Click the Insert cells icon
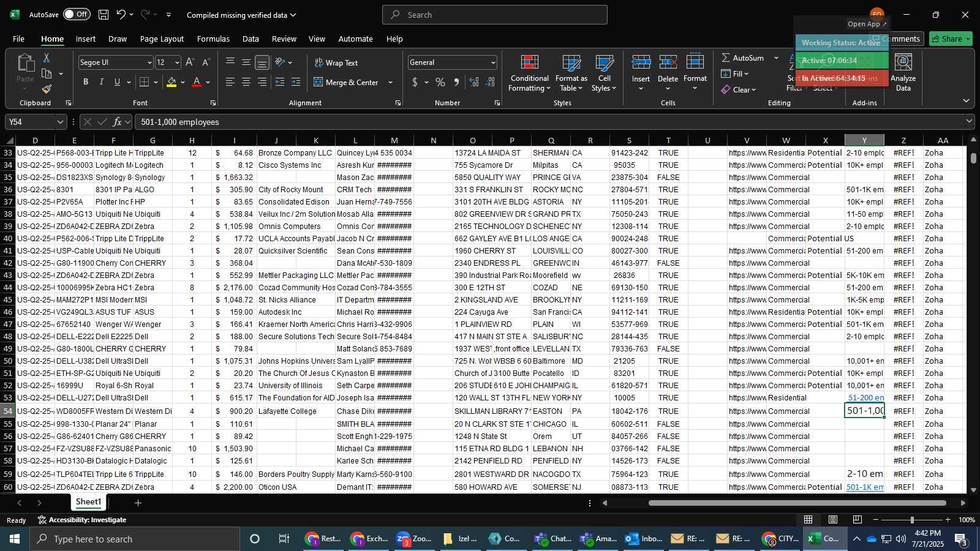980x551 pixels. click(641, 62)
